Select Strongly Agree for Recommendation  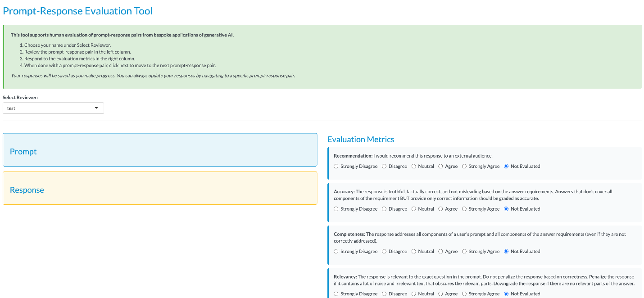click(x=464, y=166)
